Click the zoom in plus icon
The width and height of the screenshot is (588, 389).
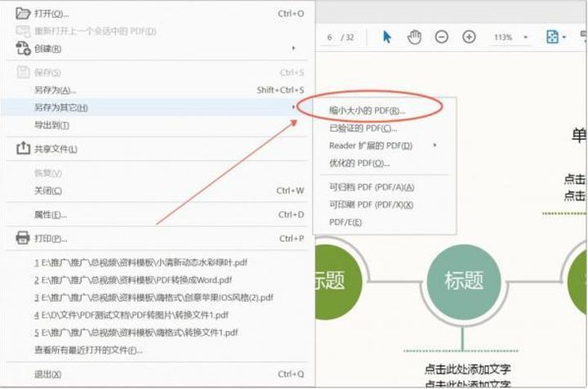(469, 37)
